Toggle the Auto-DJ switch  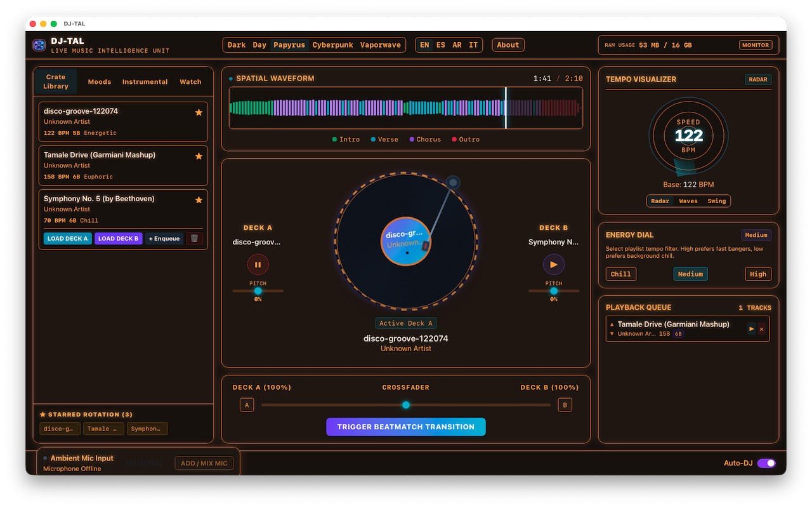(766, 463)
